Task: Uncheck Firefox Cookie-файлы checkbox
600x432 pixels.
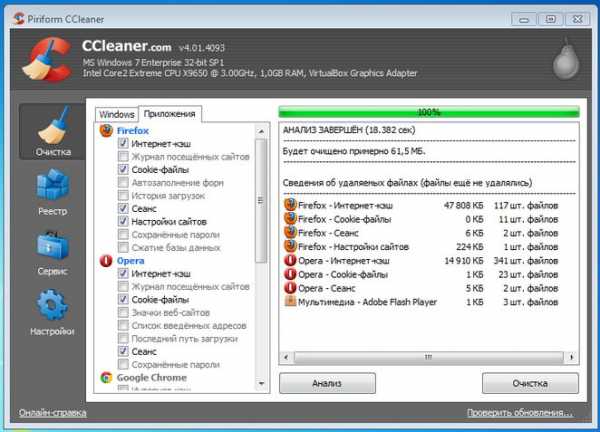Action: click(123, 170)
